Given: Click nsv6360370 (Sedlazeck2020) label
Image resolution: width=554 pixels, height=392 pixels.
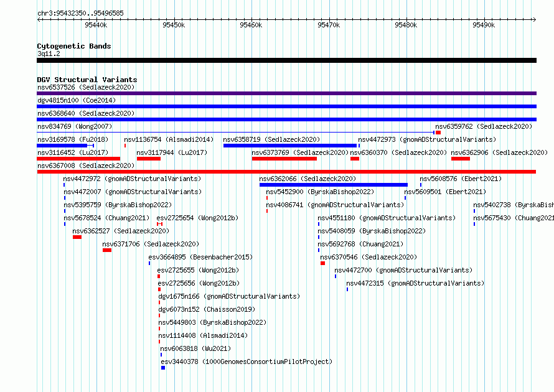Looking at the screenshot, I should coord(398,152).
